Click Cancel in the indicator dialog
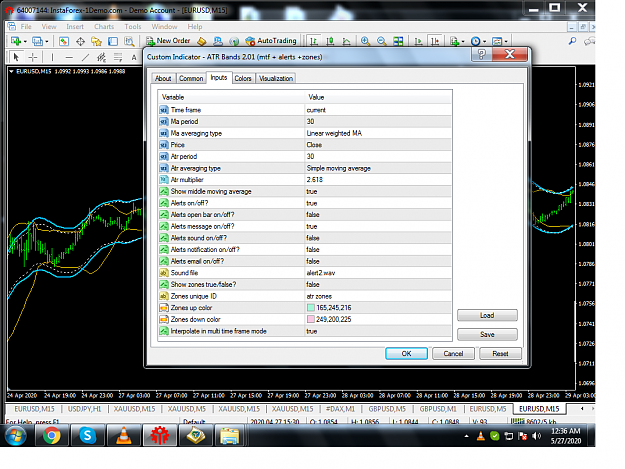 [x=454, y=353]
